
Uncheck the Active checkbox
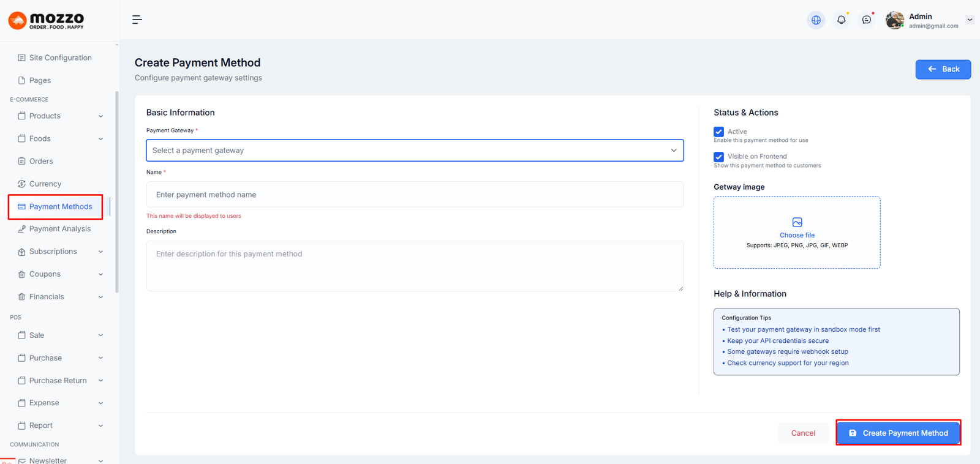point(719,132)
